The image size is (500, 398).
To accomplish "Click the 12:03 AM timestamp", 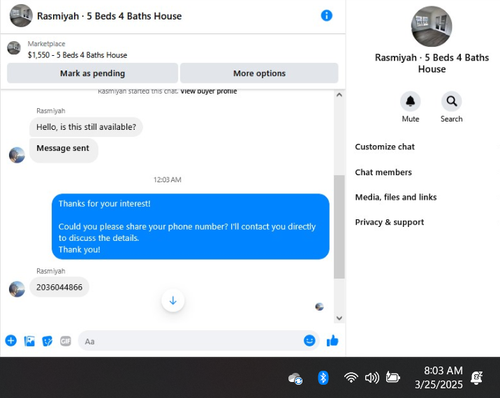I will pyautogui.click(x=167, y=180).
